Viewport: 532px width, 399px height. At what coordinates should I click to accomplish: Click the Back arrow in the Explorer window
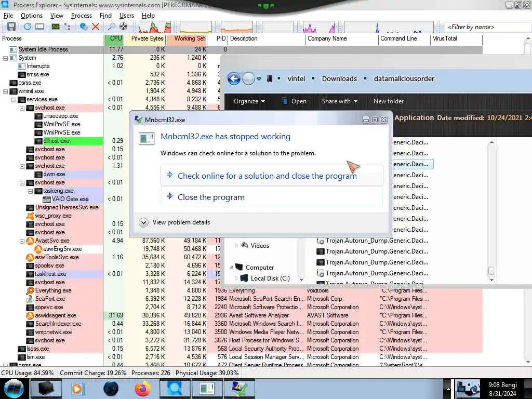pos(234,79)
